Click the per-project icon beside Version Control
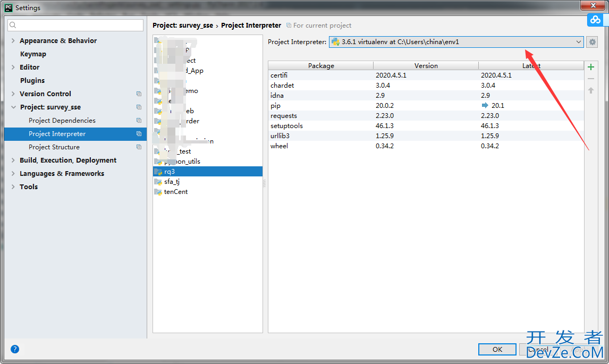Image resolution: width=609 pixels, height=364 pixels. 139,94
